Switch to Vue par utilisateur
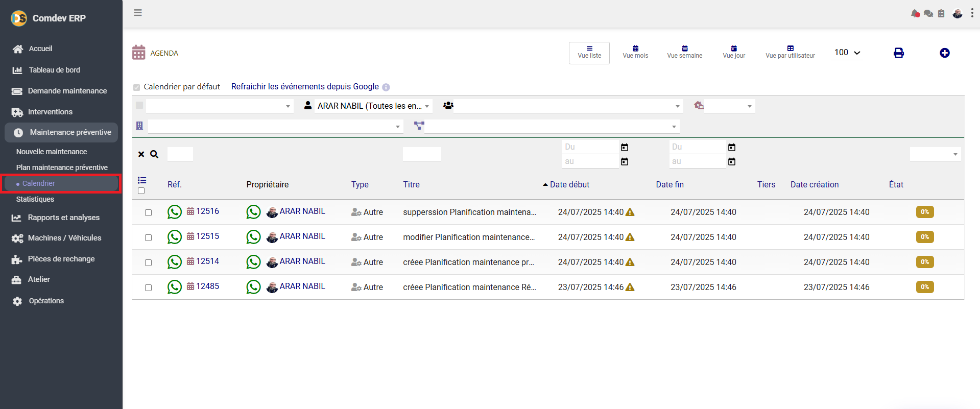This screenshot has height=409, width=980. [790, 53]
